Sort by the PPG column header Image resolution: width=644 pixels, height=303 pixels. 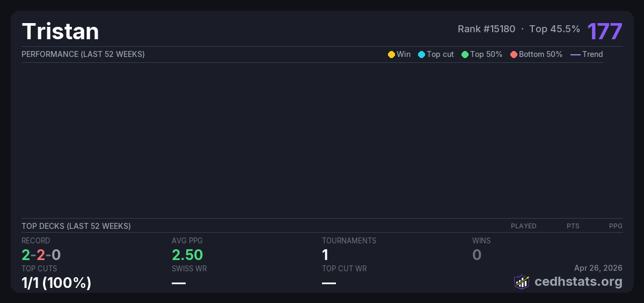tap(616, 226)
